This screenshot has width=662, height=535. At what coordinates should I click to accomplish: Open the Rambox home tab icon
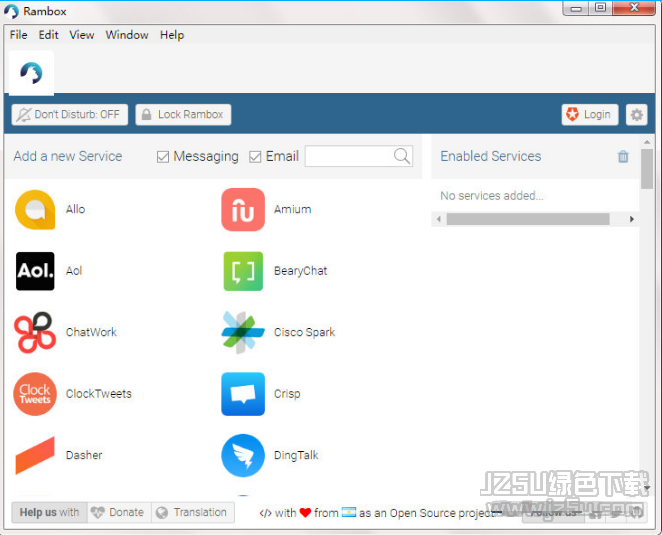point(31,73)
